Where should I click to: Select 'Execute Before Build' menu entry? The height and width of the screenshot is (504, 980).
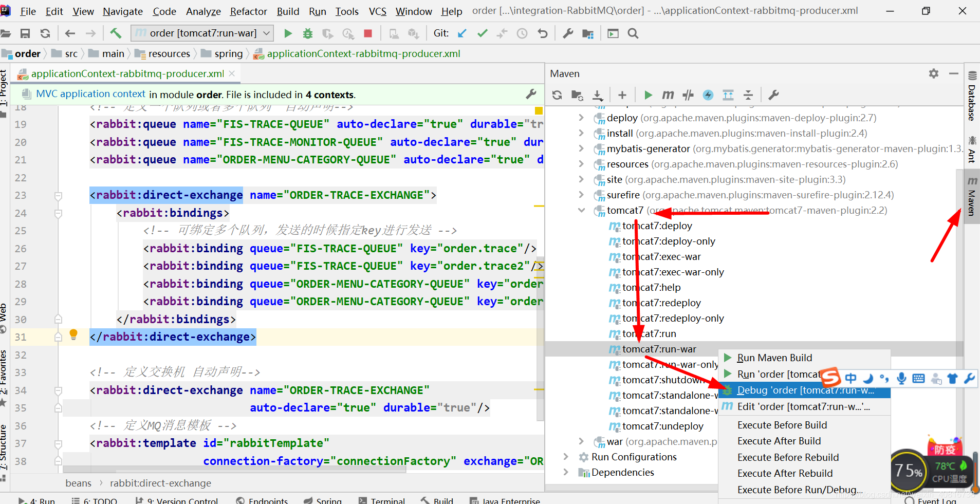point(804,425)
